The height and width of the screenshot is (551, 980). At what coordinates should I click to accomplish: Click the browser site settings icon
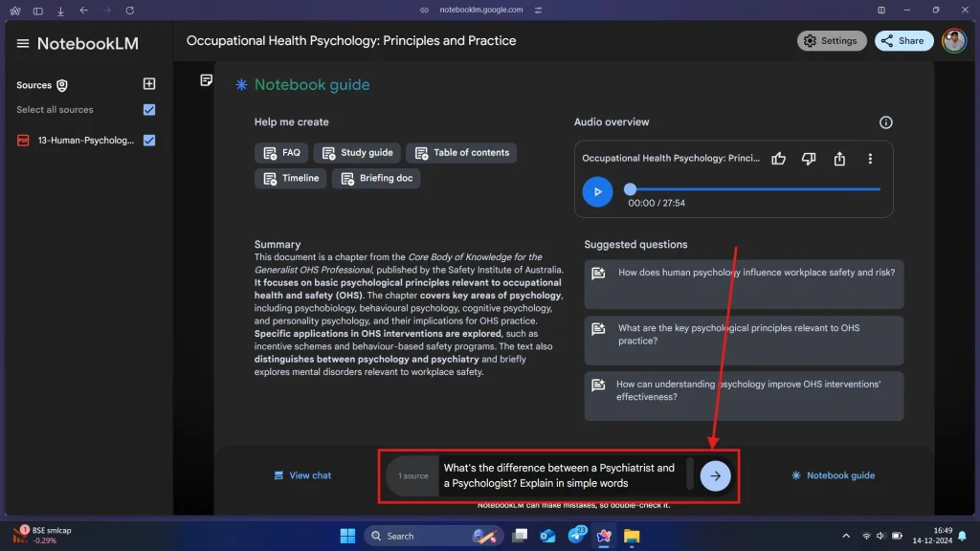[x=538, y=10]
